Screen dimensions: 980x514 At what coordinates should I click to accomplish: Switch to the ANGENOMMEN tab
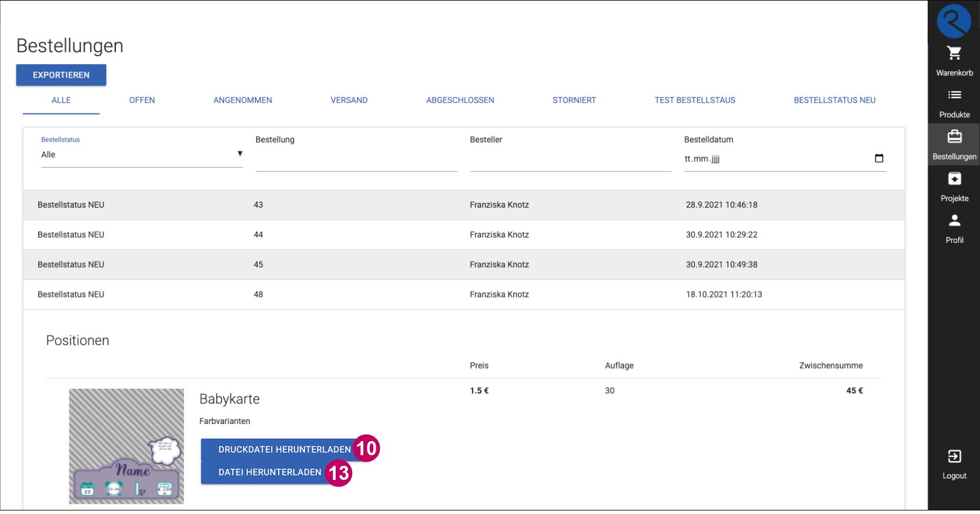[x=242, y=101]
